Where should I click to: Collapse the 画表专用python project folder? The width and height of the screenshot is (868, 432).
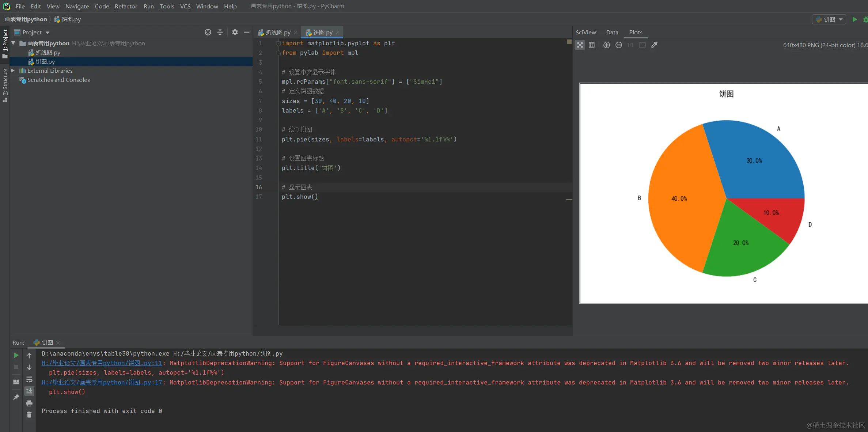tap(13, 43)
